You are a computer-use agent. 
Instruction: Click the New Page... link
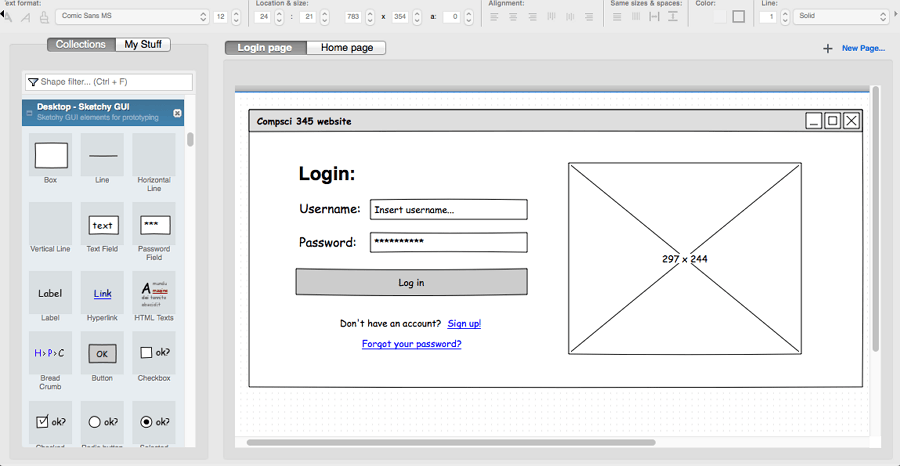click(x=863, y=48)
